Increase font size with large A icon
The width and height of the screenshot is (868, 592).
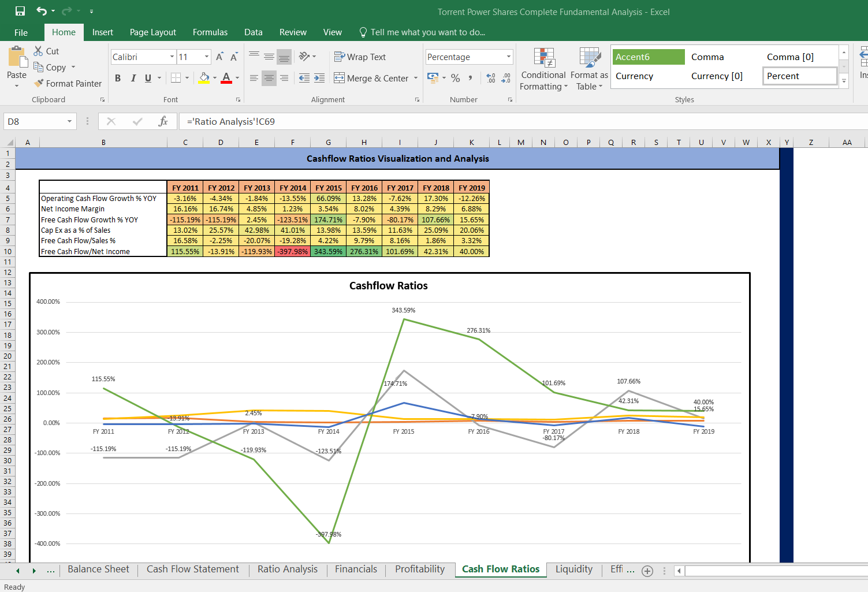pos(219,57)
